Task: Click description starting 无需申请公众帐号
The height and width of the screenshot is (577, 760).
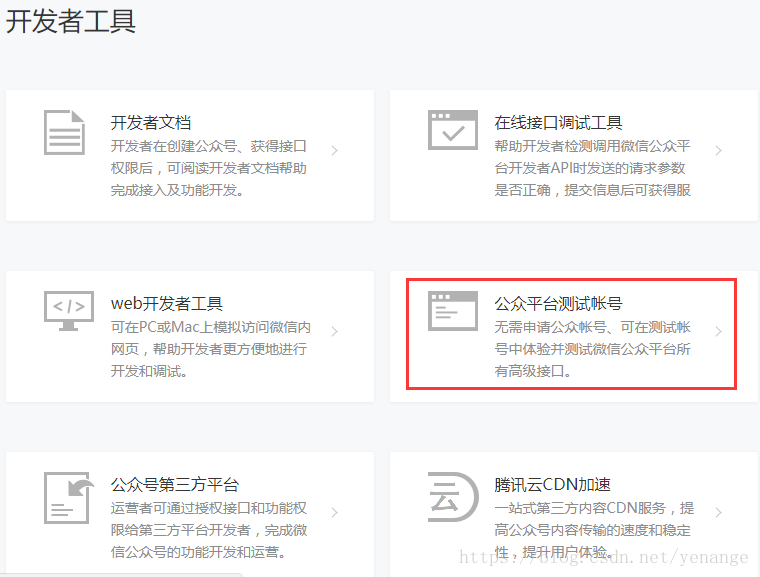Action: point(592,349)
